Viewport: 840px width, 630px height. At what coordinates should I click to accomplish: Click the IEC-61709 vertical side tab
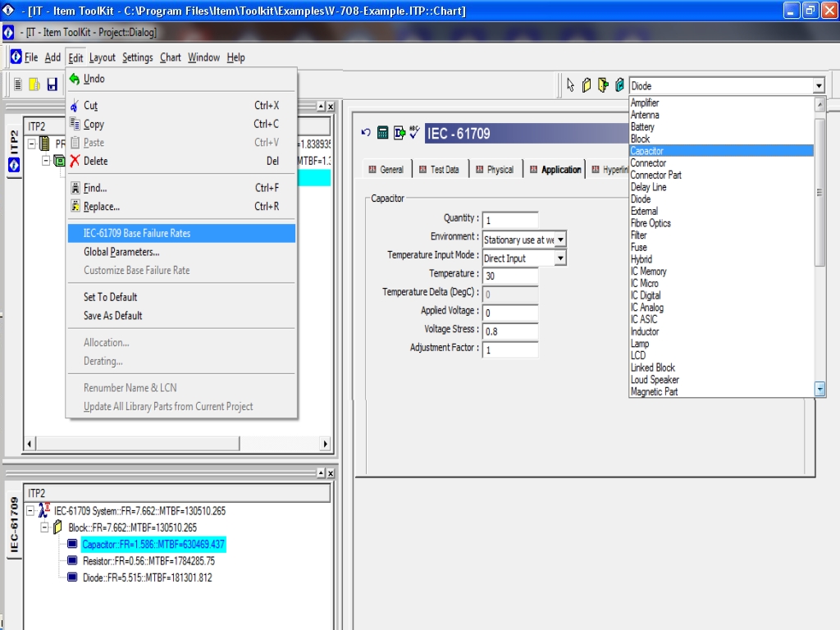(14, 526)
